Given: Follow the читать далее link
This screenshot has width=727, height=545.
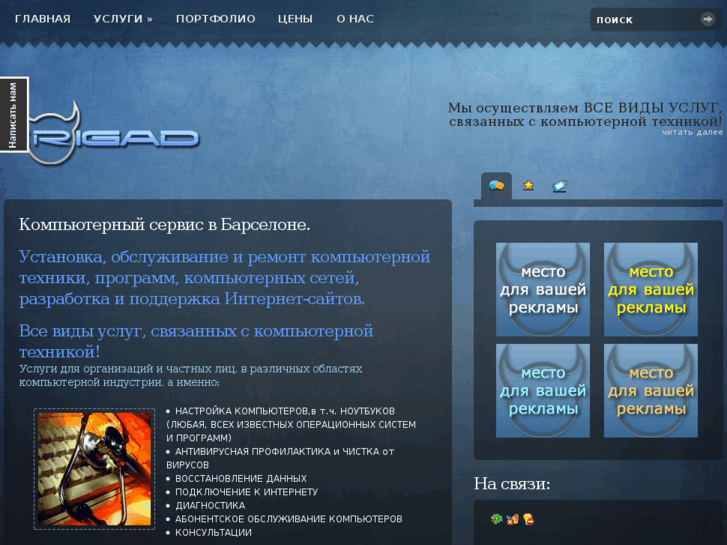Looking at the screenshot, I should pos(692,132).
